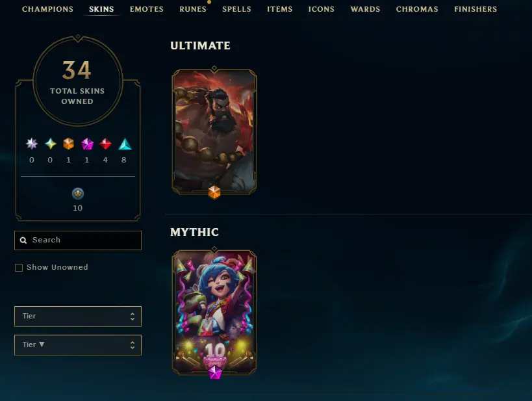Click the orange Ultimate tier gem icon
This screenshot has width=532, height=401.
click(69, 144)
